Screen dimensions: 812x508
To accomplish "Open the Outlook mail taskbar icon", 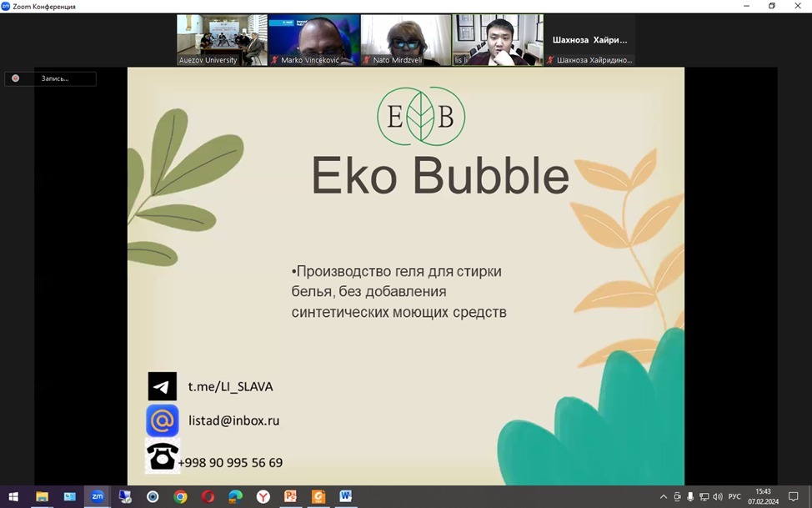I will 70,496.
